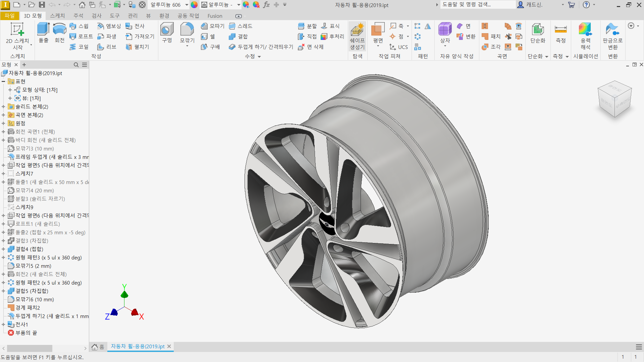Click the help search field
This screenshot has height=362, width=644.
(x=478, y=5)
